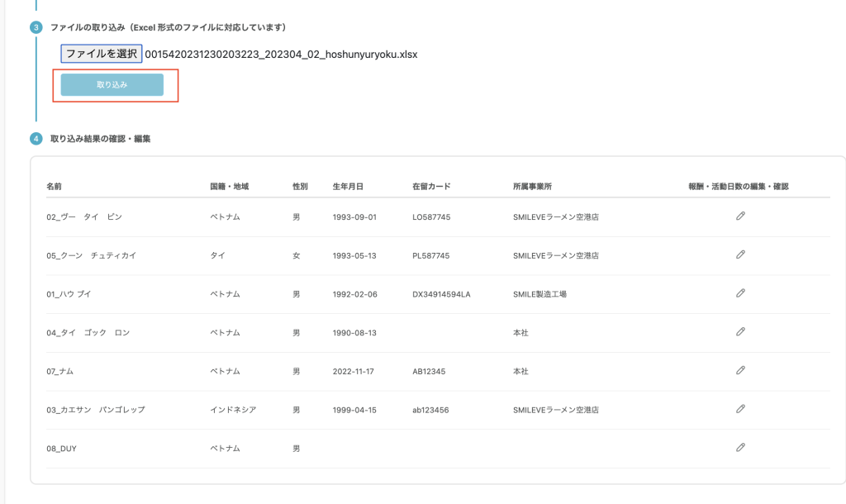Click the ファイルを選択 button
Screen dimensions: 846x504
coord(102,54)
